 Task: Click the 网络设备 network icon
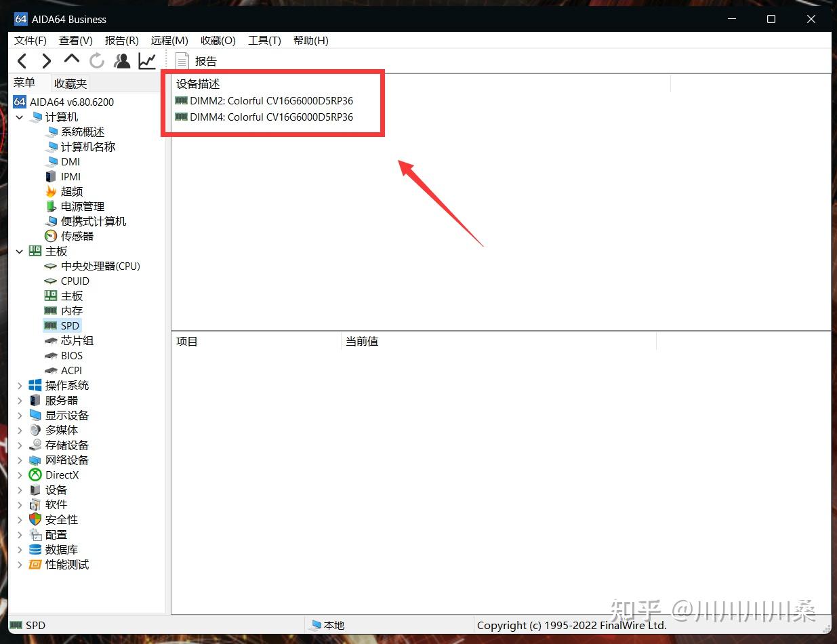click(x=35, y=460)
